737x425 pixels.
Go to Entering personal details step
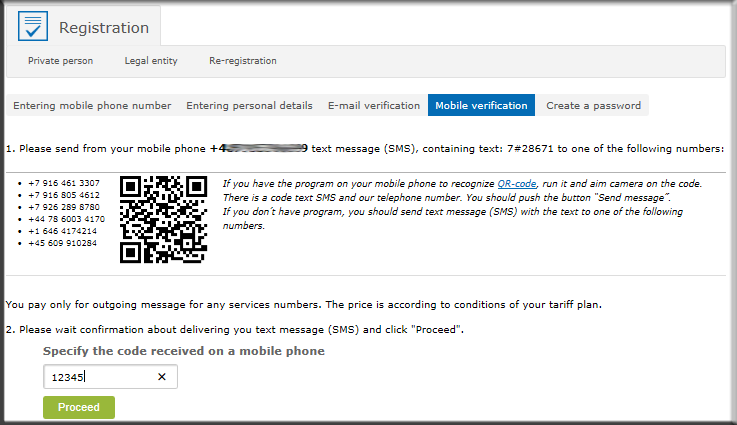click(249, 105)
